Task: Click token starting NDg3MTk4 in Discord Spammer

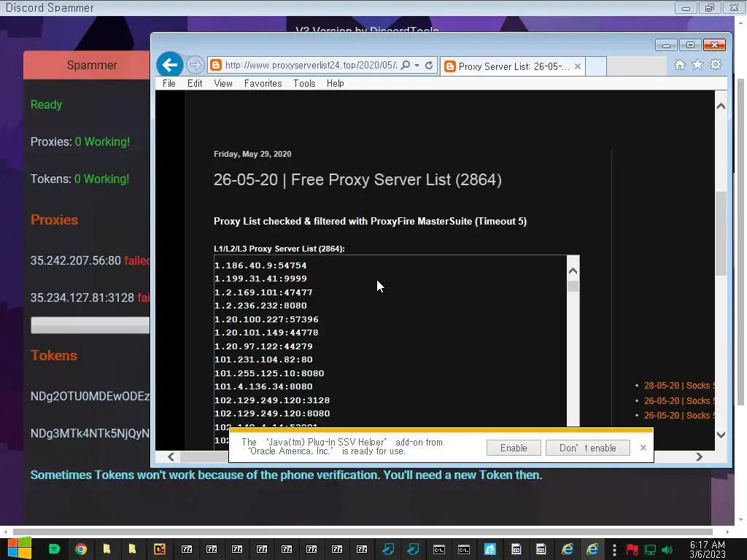Action: point(90,433)
